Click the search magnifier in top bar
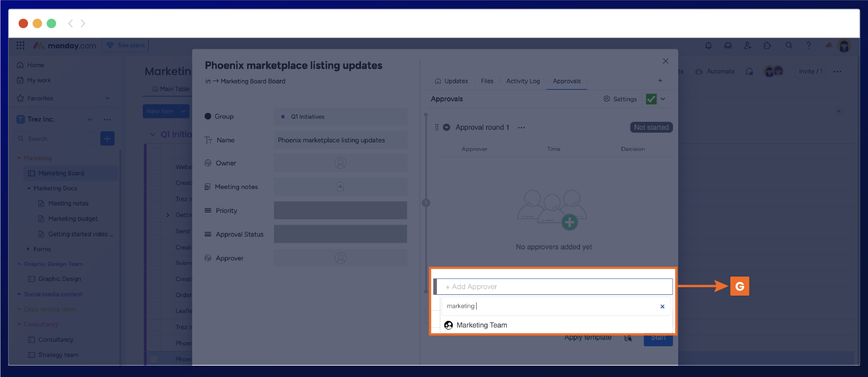Image resolution: width=868 pixels, height=377 pixels. click(789, 45)
